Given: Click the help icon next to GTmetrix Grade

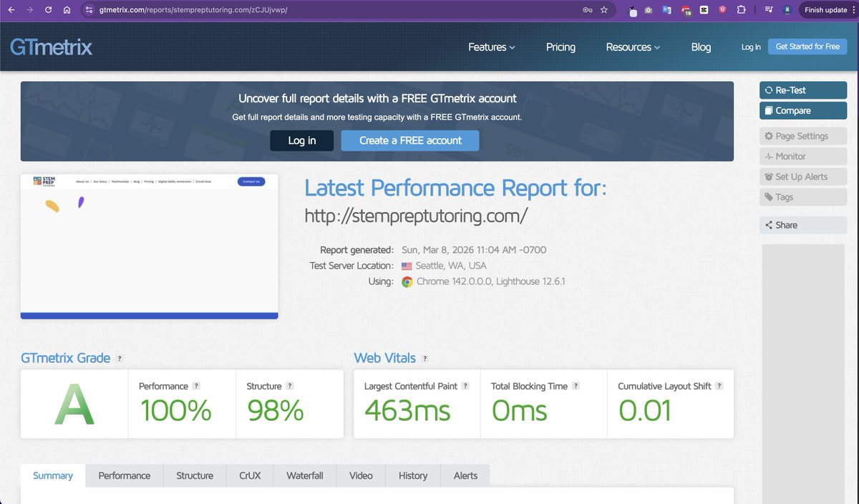Looking at the screenshot, I should 120,359.
